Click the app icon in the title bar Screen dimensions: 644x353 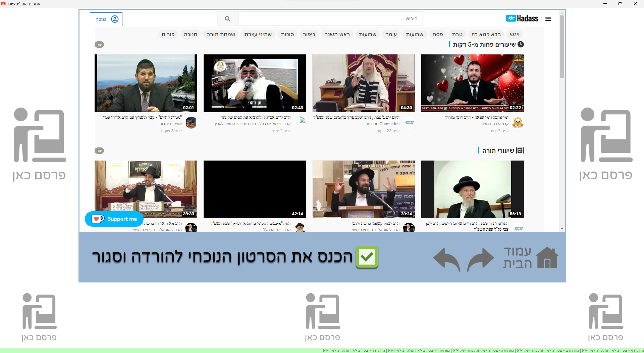3,4
